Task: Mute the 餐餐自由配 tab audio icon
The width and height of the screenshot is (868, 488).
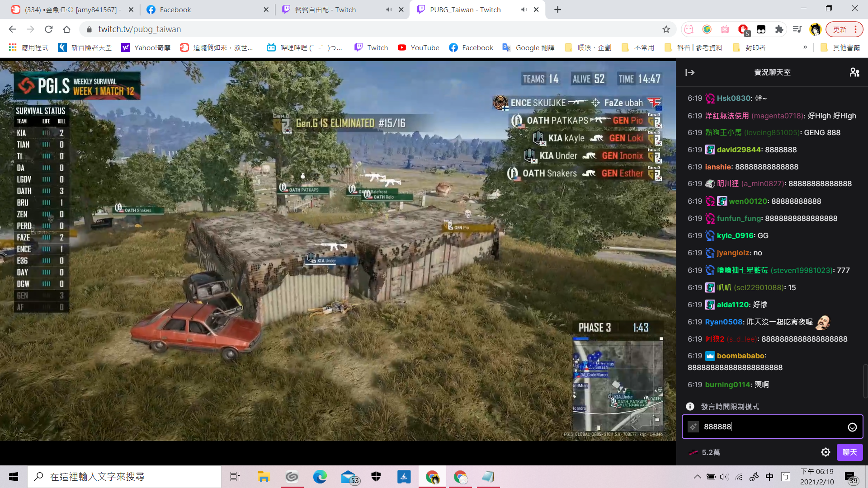Action: pyautogui.click(x=389, y=9)
